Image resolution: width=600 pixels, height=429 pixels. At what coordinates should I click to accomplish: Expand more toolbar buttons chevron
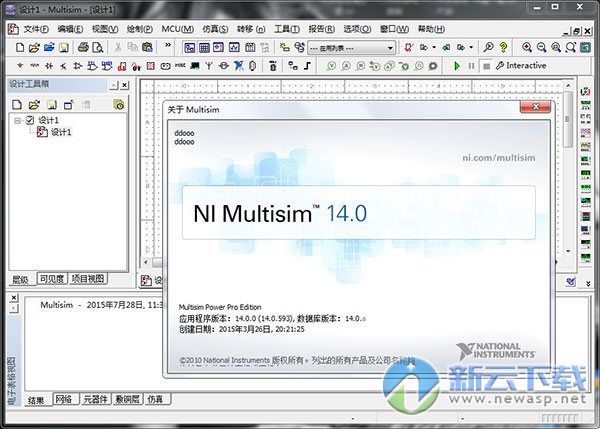click(168, 45)
